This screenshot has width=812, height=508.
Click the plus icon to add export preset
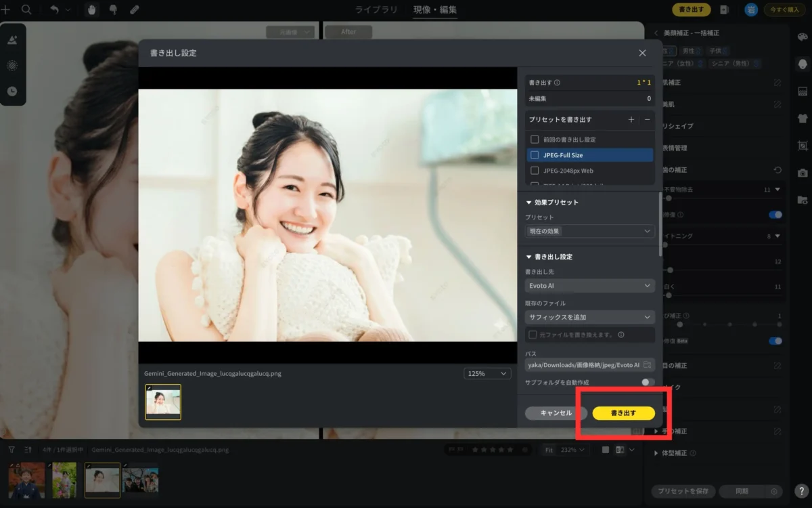[x=631, y=119]
